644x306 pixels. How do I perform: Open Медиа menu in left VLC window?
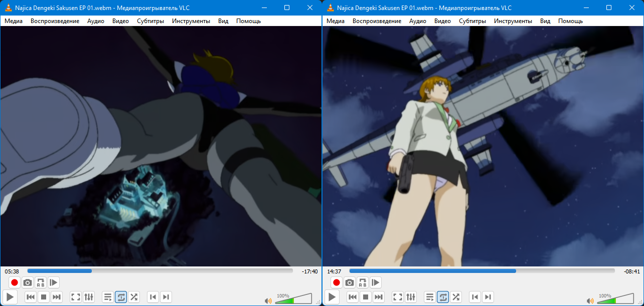click(14, 21)
